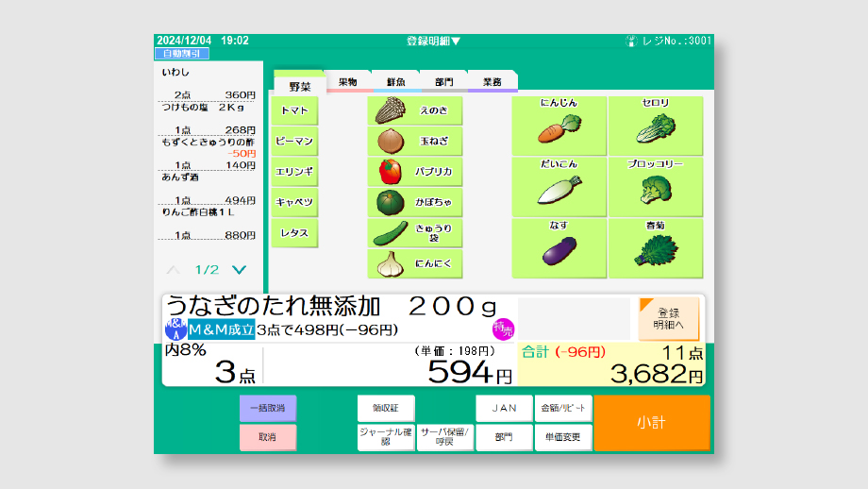Tap the だいこん daikon radish tile
868x489 pixels.
[x=559, y=187]
